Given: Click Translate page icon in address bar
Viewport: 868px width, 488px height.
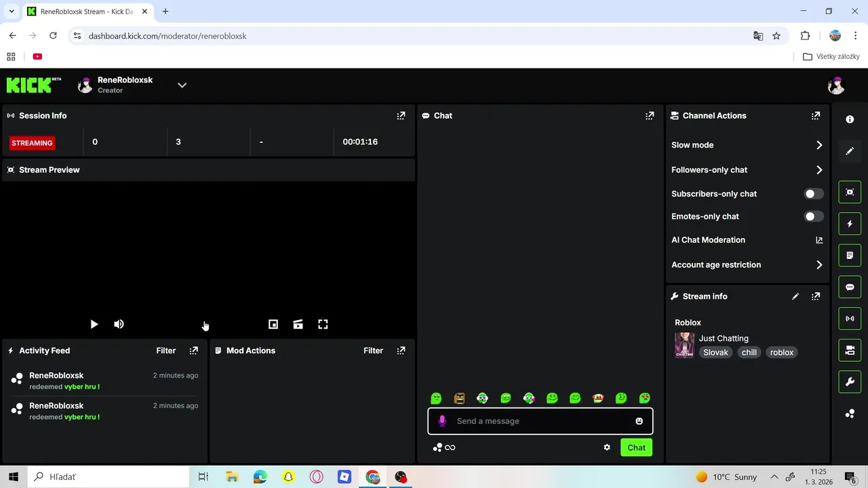Looking at the screenshot, I should [x=758, y=36].
